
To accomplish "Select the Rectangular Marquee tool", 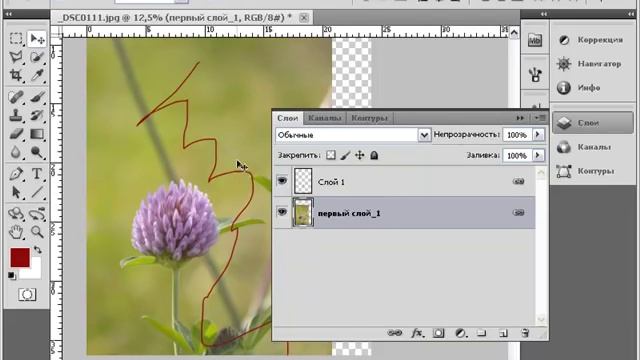I will [x=16, y=38].
